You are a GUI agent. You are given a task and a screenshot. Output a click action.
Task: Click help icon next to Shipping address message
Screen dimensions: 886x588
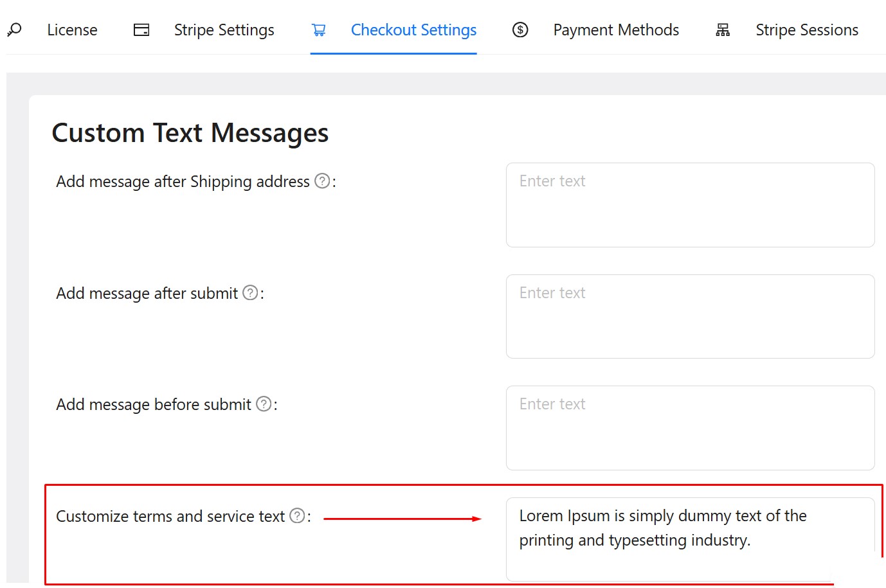322,181
